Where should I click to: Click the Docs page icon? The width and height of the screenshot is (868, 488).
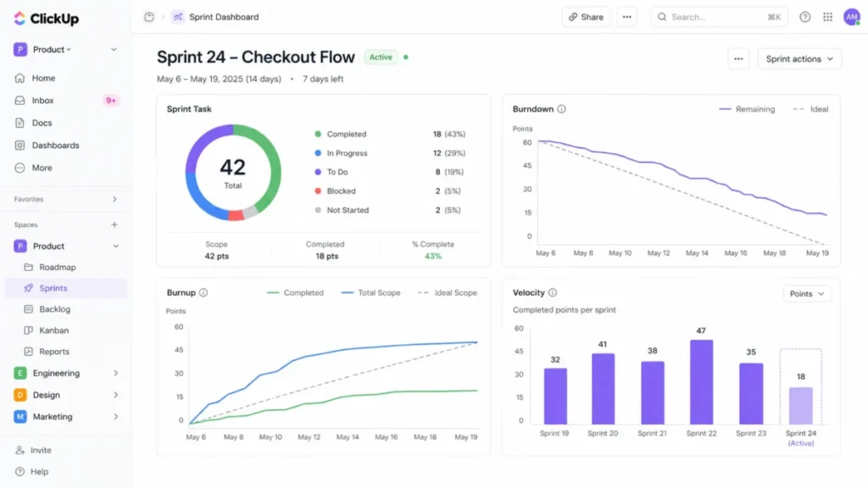tap(20, 123)
